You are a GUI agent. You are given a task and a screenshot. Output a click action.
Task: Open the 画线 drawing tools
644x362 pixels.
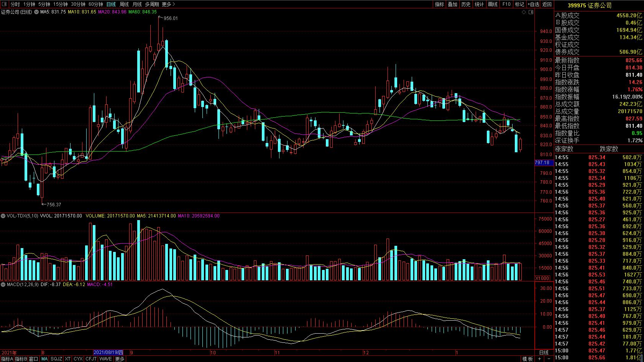493,4
